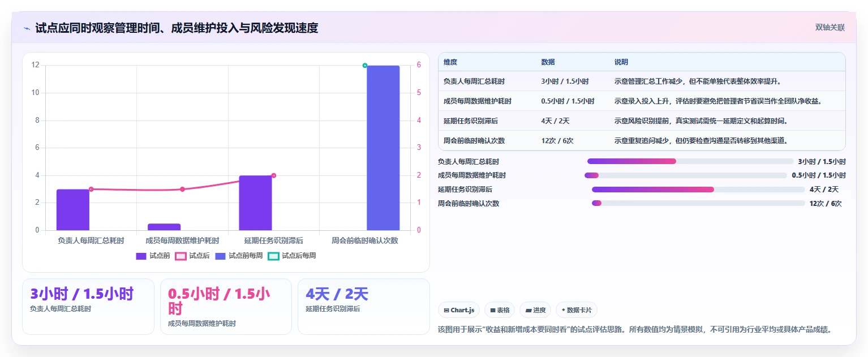868x357 pixels.
Task: Click the pink right axis value 6
Action: pyautogui.click(x=419, y=65)
